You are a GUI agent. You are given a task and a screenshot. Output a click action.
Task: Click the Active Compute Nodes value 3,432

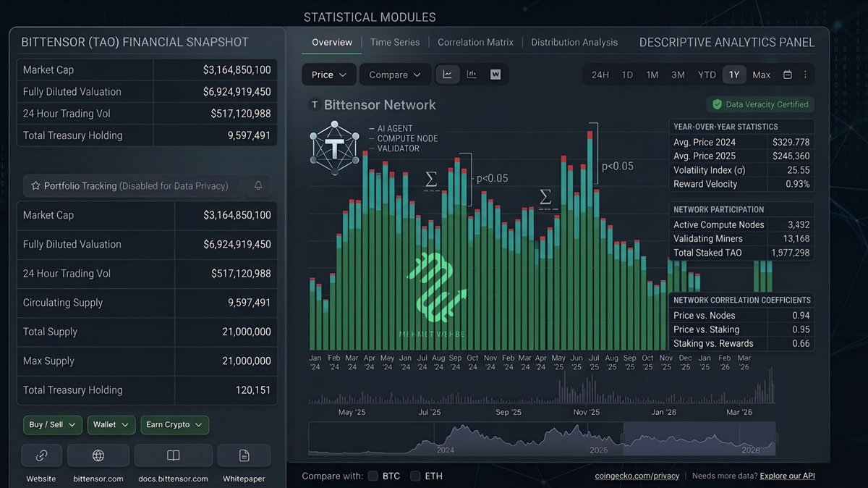[x=799, y=225]
